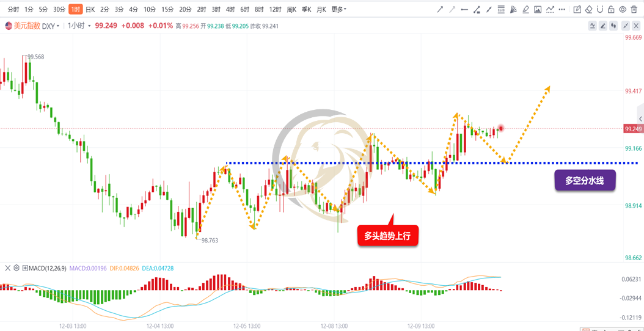Screen dimensions: 644x331
Task: Click the 99.417 price axis label
Action: coord(634,92)
